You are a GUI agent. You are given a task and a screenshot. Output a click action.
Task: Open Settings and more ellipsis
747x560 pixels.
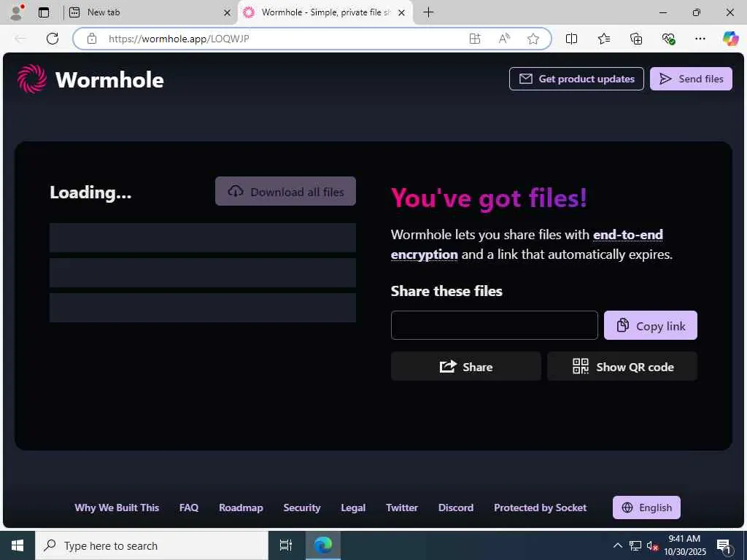[700, 39]
